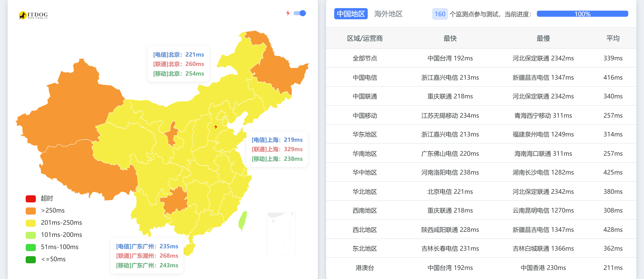
Task: Click the yellow 201ms-250ms legend swatch
Action: (31, 223)
